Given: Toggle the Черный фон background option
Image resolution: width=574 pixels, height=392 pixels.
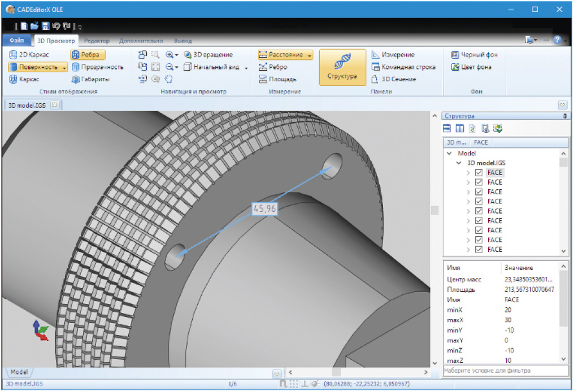Looking at the screenshot, I should tap(474, 55).
